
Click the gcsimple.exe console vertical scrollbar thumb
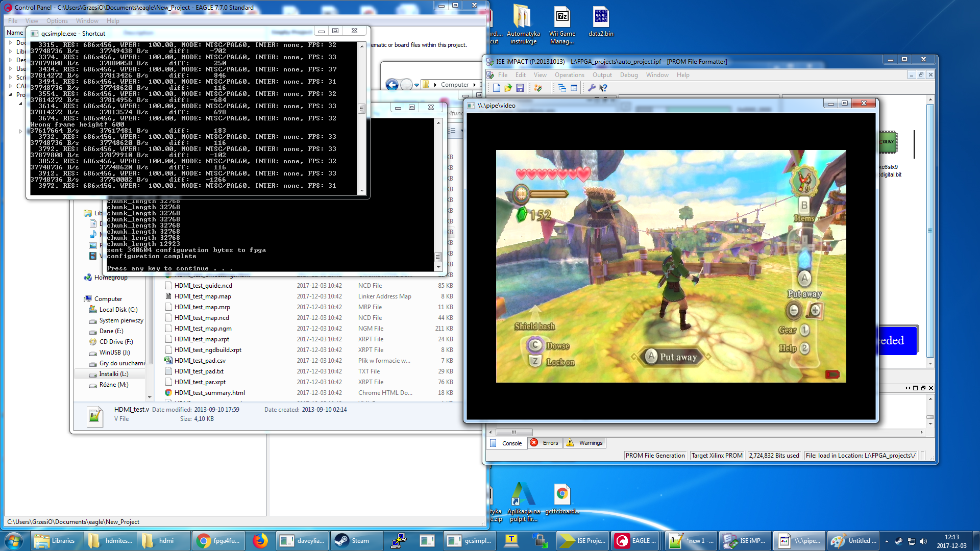click(x=362, y=108)
